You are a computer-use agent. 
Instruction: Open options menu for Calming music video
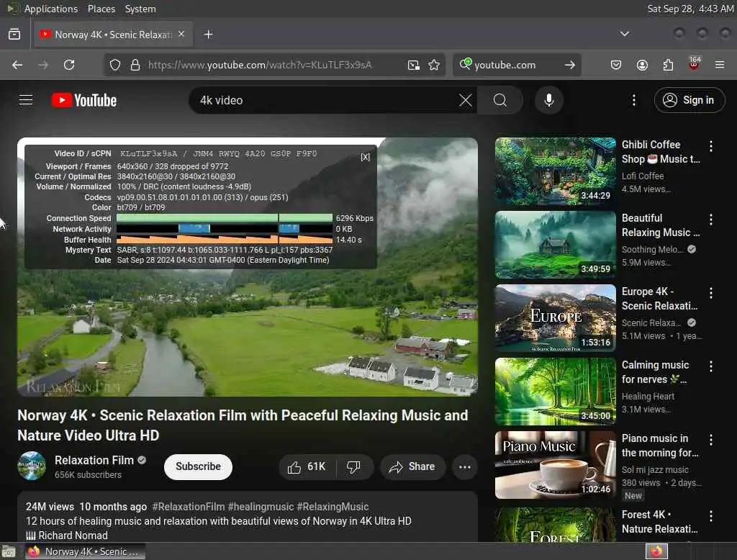point(710,366)
